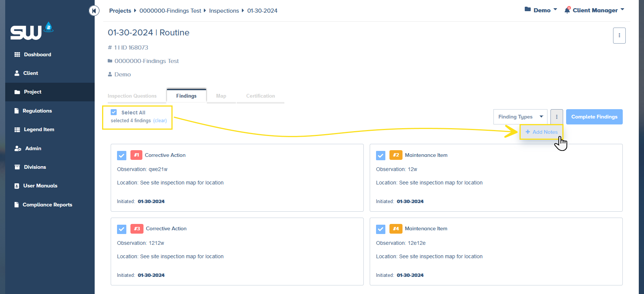Click the notification bell icon
This screenshot has width=644, height=294.
pyautogui.click(x=567, y=10)
